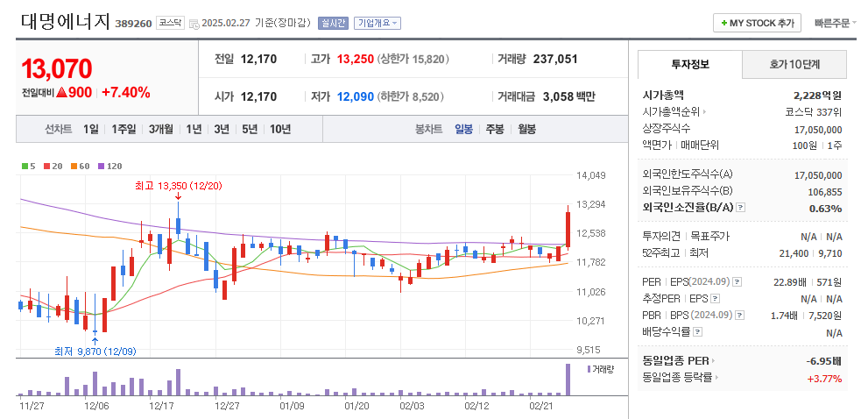
Task: Select the 5년 line chart period
Action: coord(250,129)
